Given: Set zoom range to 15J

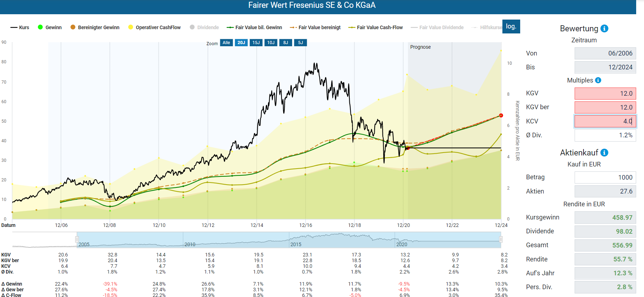Looking at the screenshot, I should (256, 43).
